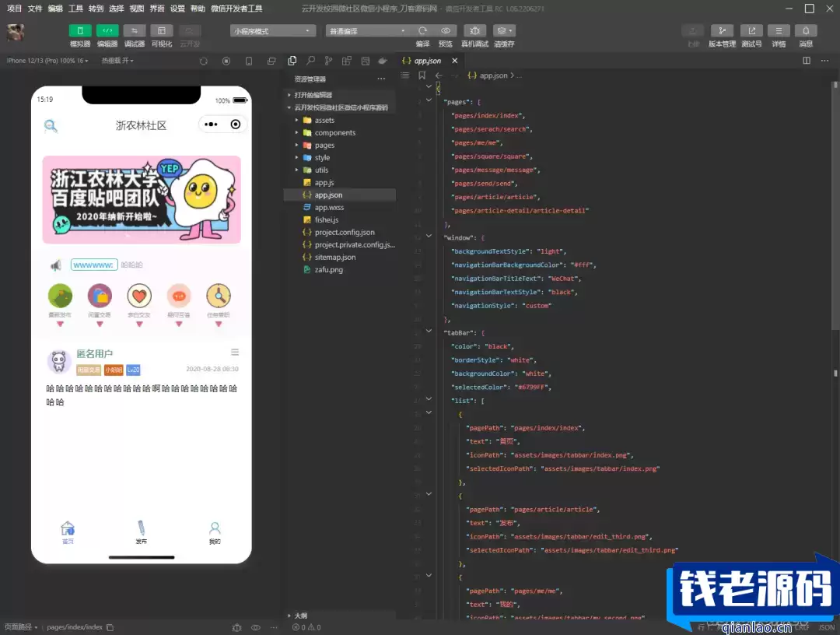This screenshot has width=840, height=635.
Task: Click the bookmark icon in editor breadcrumb
Action: tap(422, 75)
